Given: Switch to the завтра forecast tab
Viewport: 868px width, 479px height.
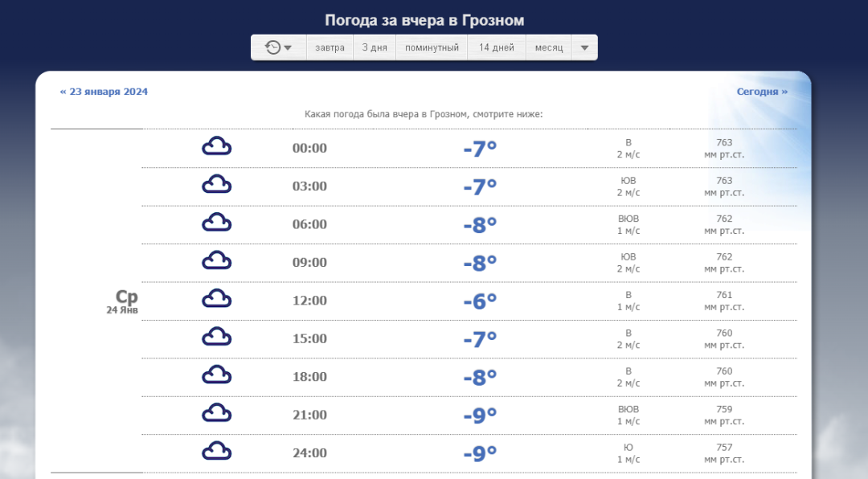Looking at the screenshot, I should pyautogui.click(x=330, y=47).
